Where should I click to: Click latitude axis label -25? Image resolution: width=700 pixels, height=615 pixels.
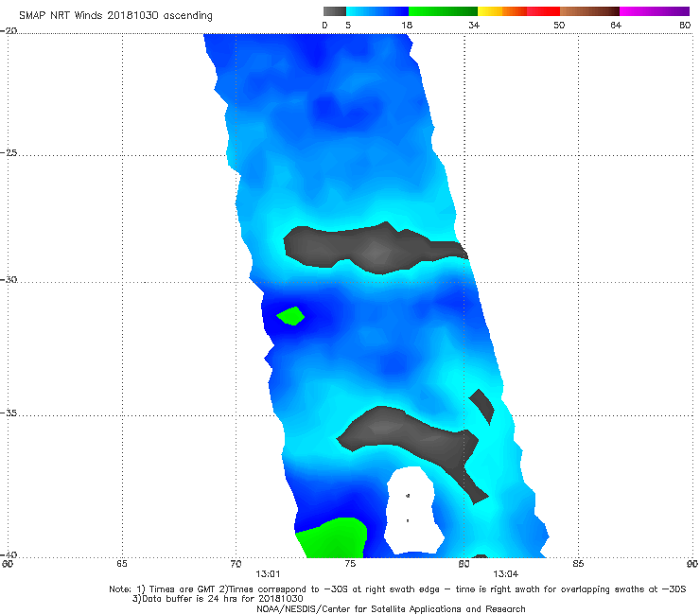pos(9,152)
